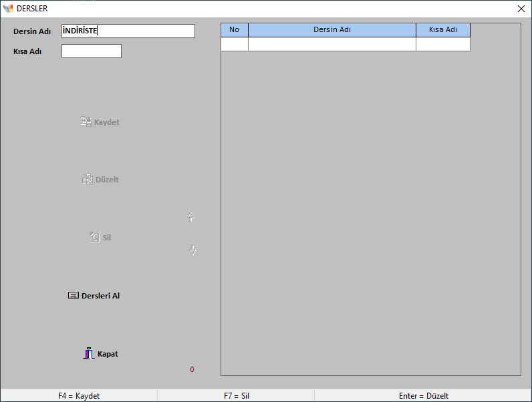Click the Dersleri Al button label

[x=100, y=296]
